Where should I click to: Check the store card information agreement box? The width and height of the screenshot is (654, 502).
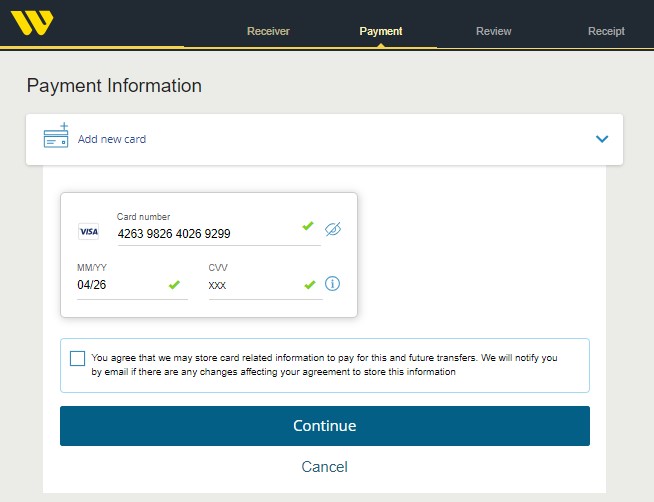coord(78,358)
